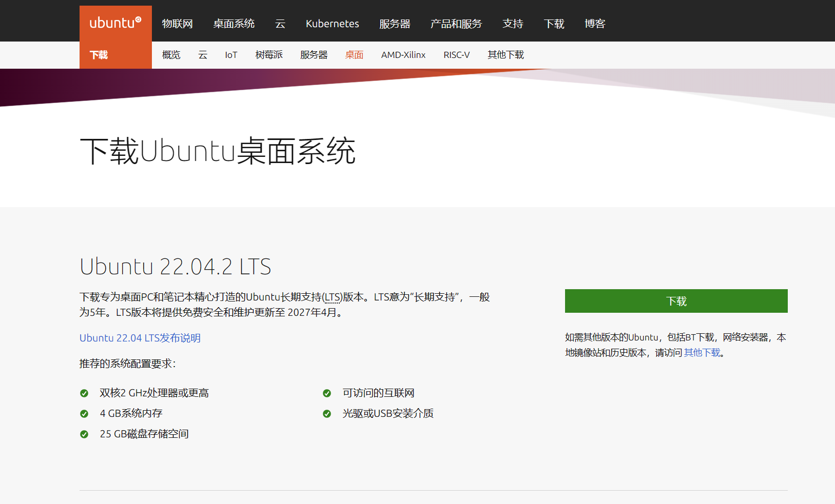
Task: Select the orange 下载 section label in the sub-navigation
Action: tap(99, 55)
